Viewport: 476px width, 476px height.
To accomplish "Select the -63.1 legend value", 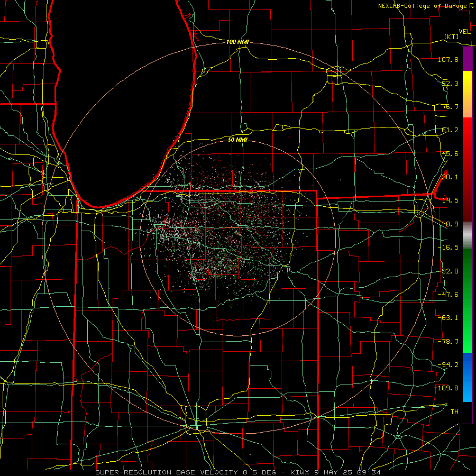I will [448, 318].
